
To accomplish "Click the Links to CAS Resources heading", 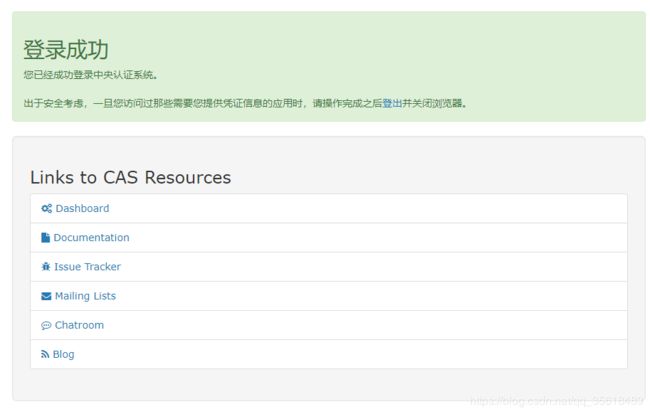I will (131, 177).
